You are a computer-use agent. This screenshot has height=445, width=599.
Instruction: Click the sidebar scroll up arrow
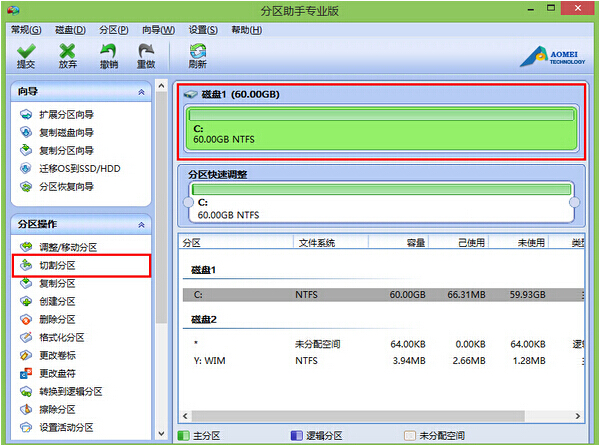point(161,86)
